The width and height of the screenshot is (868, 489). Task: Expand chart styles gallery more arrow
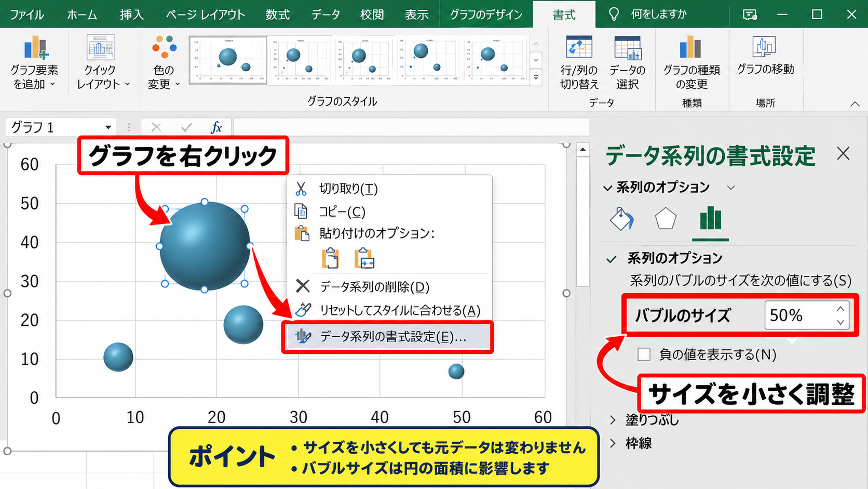536,78
